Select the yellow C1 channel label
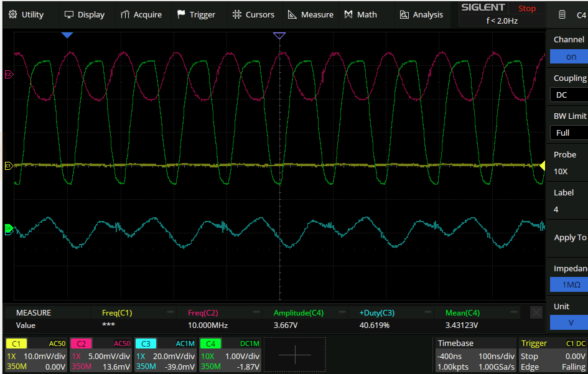 point(16,344)
